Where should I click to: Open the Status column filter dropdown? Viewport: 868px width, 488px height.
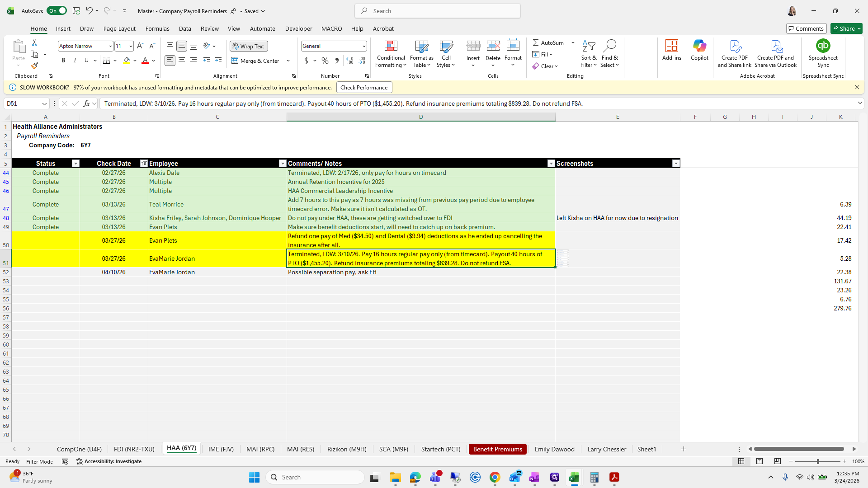(75, 164)
